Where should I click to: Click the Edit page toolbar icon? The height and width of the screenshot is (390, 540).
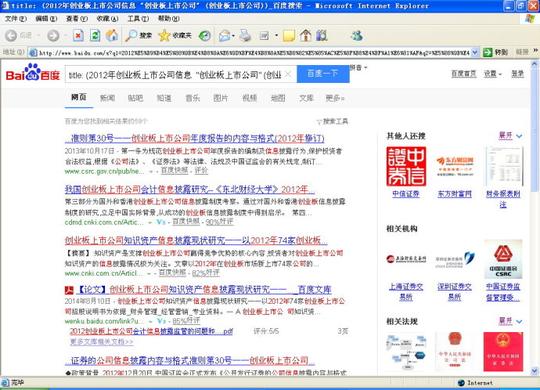click(264, 35)
